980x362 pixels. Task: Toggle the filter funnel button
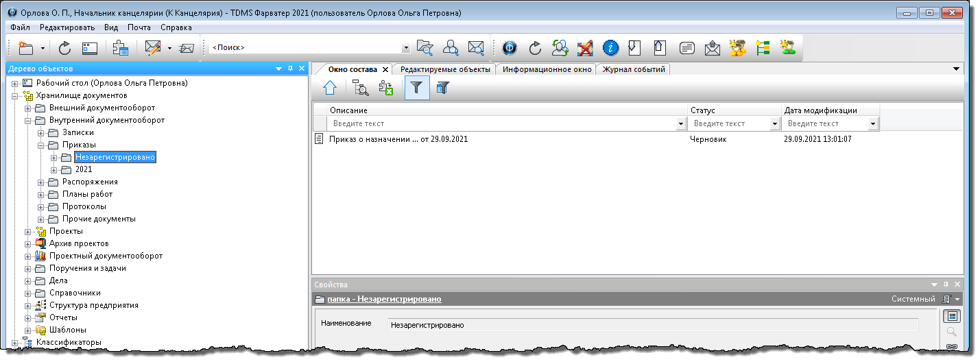416,88
